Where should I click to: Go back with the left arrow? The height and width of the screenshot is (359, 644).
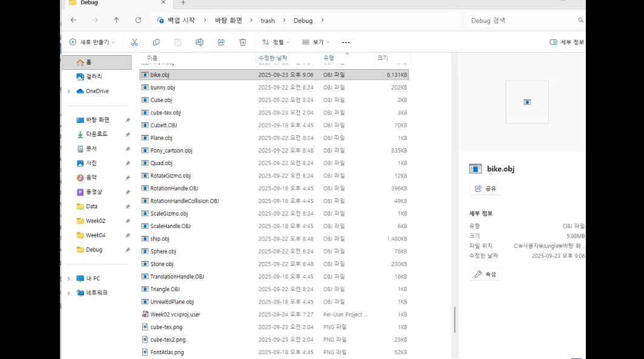73,20
